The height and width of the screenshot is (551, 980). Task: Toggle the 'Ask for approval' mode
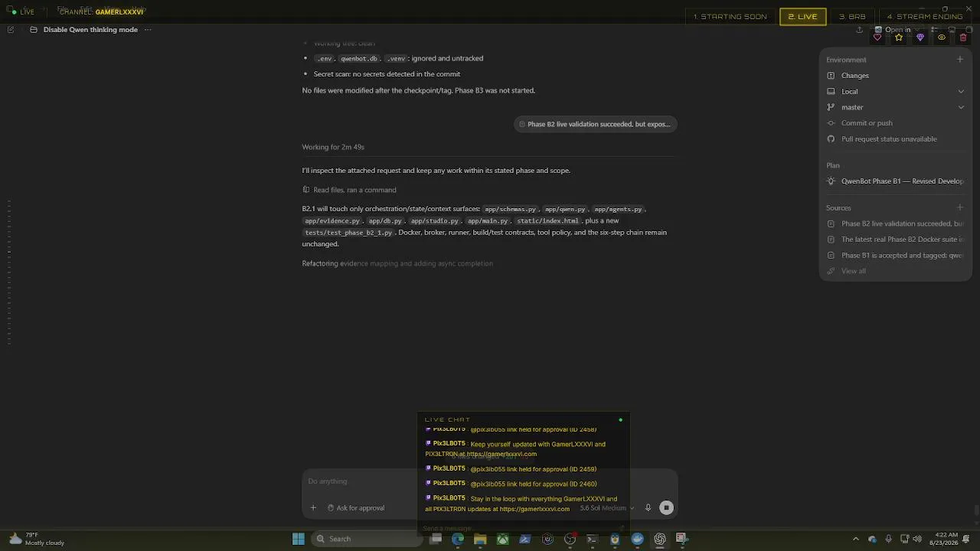pyautogui.click(x=356, y=507)
